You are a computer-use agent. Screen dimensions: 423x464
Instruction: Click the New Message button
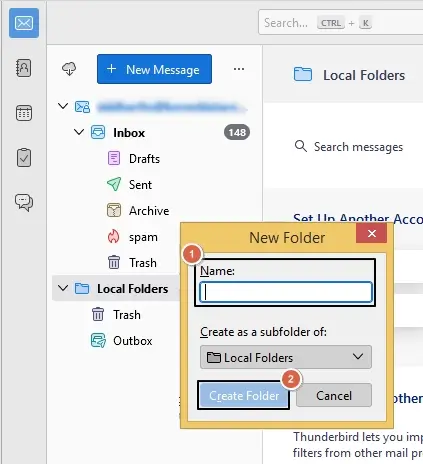click(x=154, y=69)
